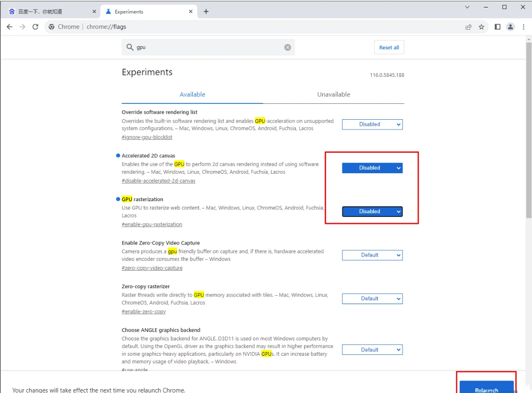Click the Experiments page heading

[x=147, y=72]
